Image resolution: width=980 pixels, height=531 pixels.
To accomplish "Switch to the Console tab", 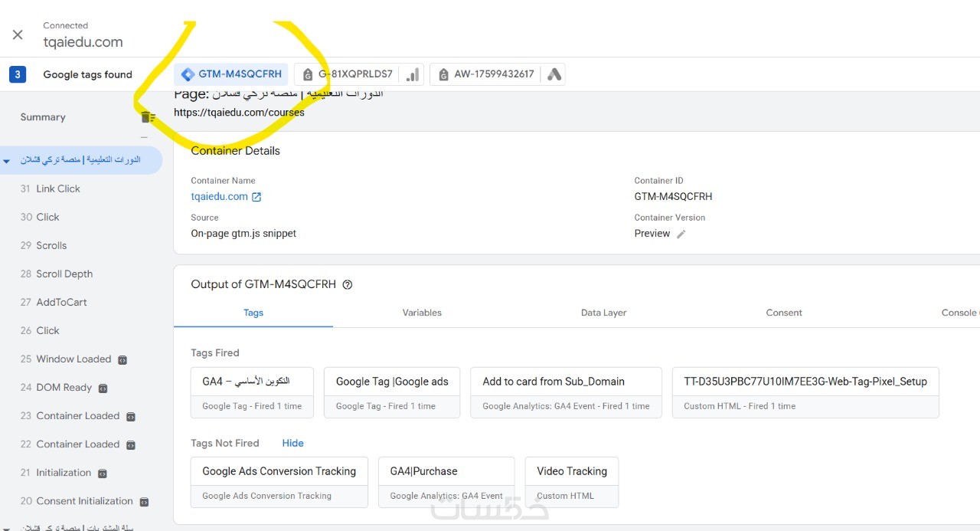I will (960, 313).
